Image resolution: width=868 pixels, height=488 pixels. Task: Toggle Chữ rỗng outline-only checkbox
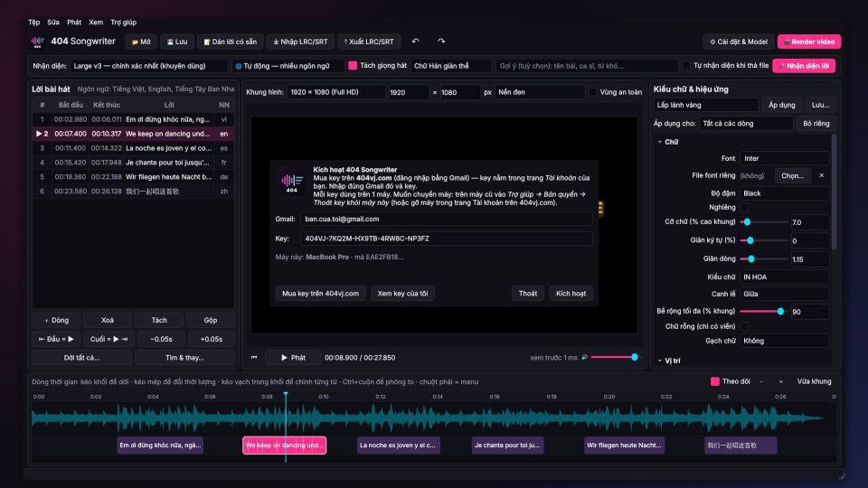744,326
